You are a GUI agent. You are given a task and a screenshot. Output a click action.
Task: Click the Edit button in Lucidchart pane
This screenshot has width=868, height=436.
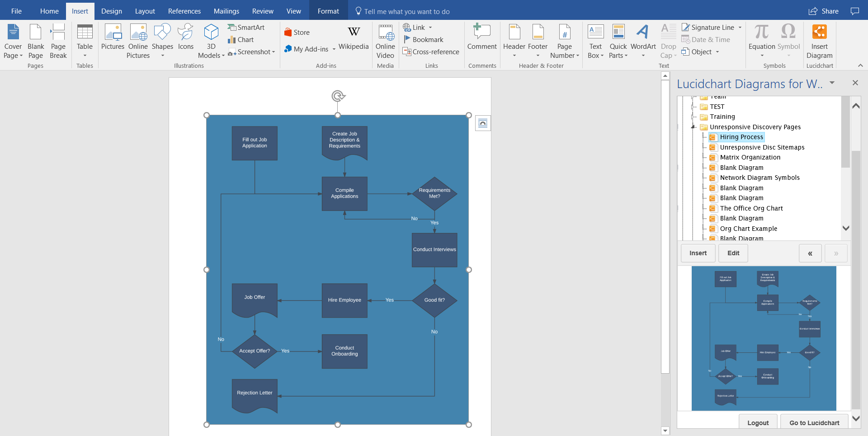tap(733, 253)
